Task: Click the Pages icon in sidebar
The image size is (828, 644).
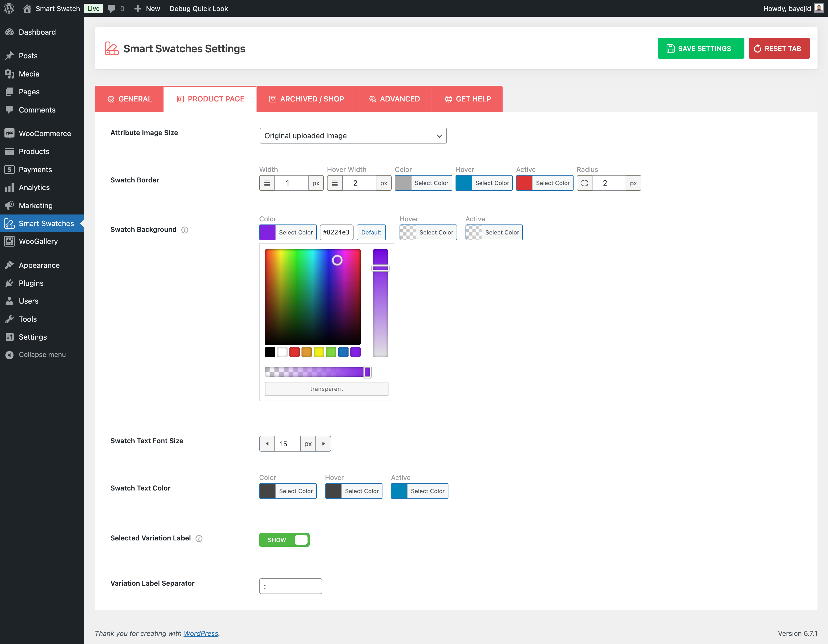Action: pyautogui.click(x=9, y=92)
